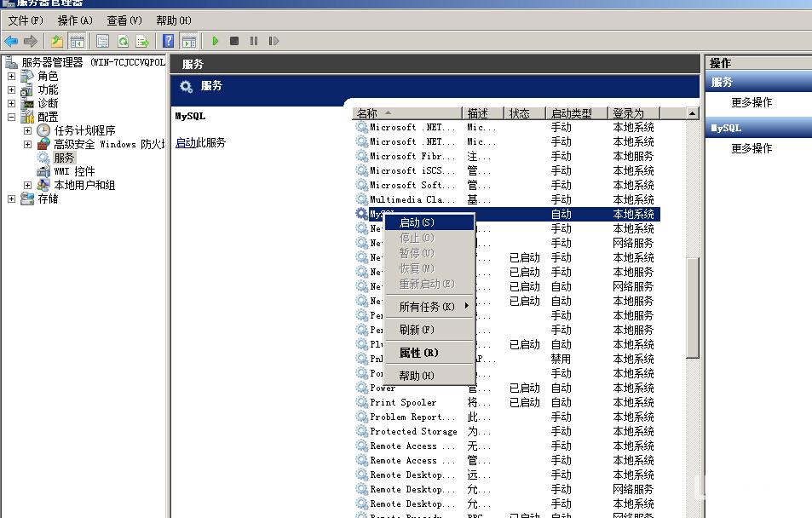Click the Up One Level folder icon
The height and width of the screenshot is (518, 812).
coord(57,41)
